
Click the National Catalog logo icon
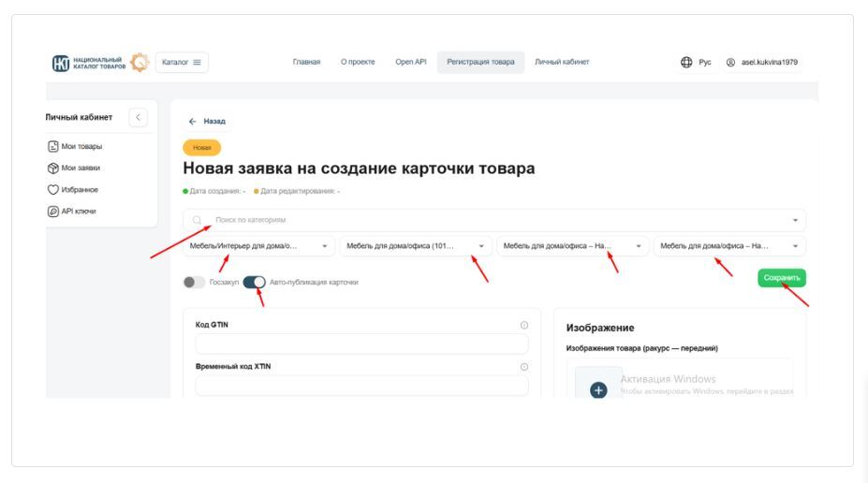[60, 63]
